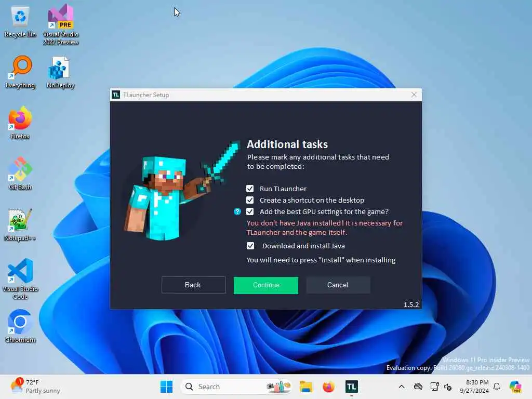The width and height of the screenshot is (532, 399).
Task: Click the blue GPU settings help icon
Action: (x=237, y=212)
